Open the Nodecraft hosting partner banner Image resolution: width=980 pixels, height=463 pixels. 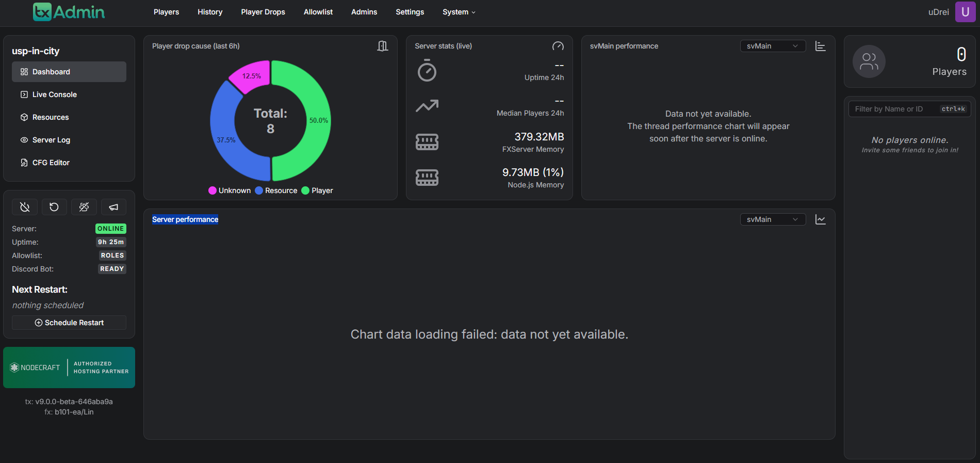click(x=69, y=368)
